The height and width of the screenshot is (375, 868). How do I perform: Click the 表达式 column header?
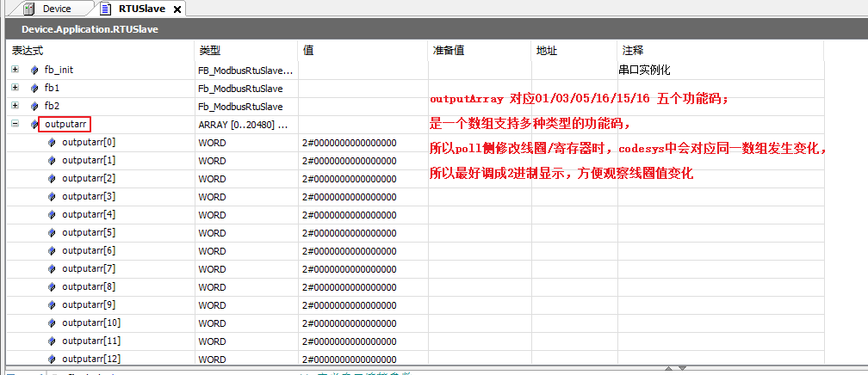pos(101,51)
